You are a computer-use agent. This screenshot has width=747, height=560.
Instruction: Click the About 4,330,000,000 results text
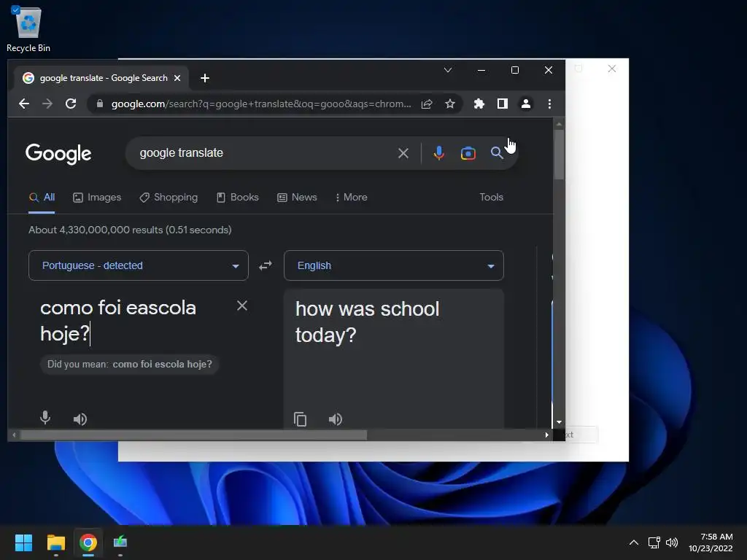(130, 230)
